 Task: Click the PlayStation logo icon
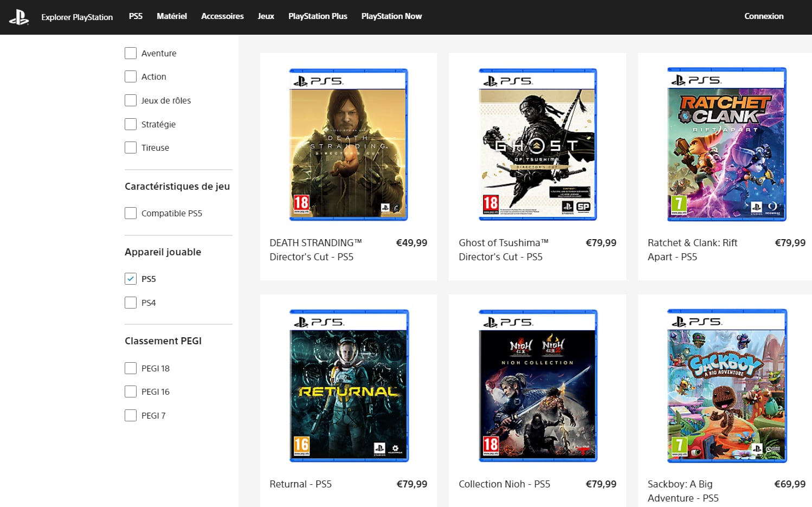point(19,17)
